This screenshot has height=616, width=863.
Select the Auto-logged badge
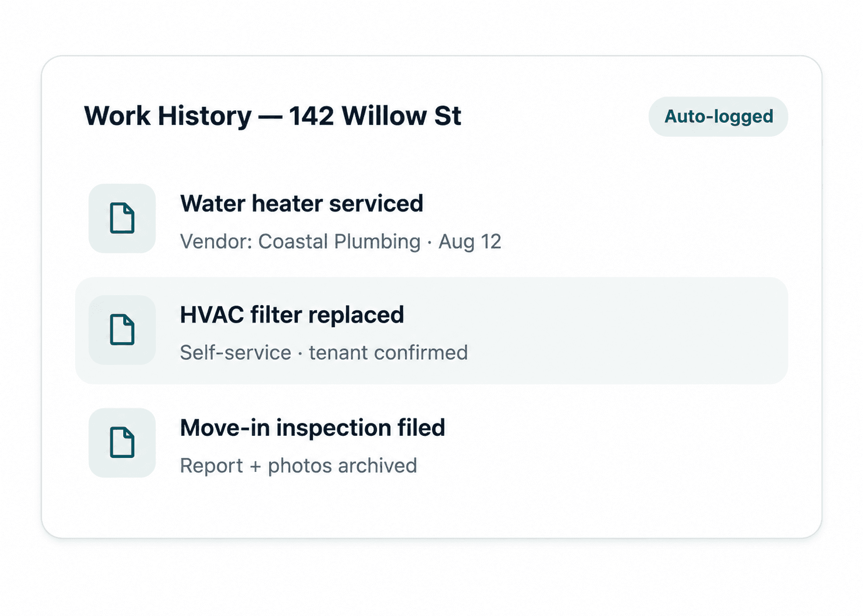(x=718, y=117)
